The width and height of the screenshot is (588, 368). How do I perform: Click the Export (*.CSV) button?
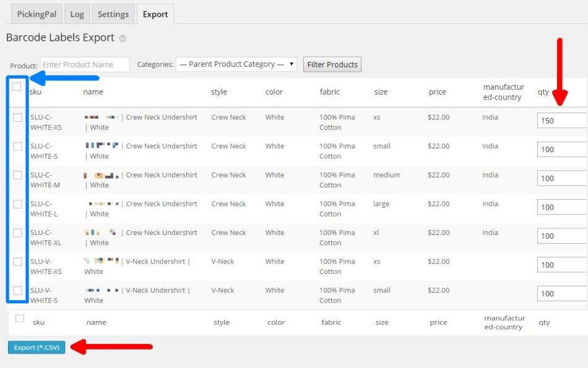(x=35, y=348)
